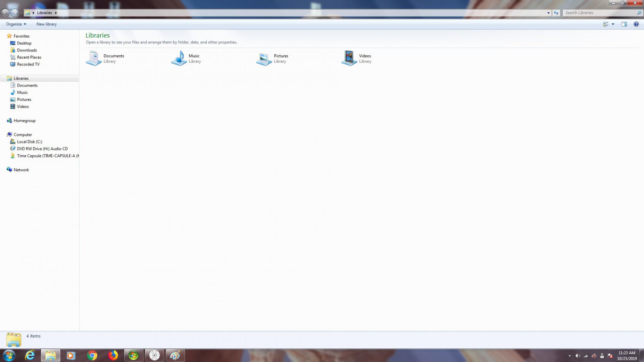Select Local Disk (C:) in sidebar

pos(29,142)
